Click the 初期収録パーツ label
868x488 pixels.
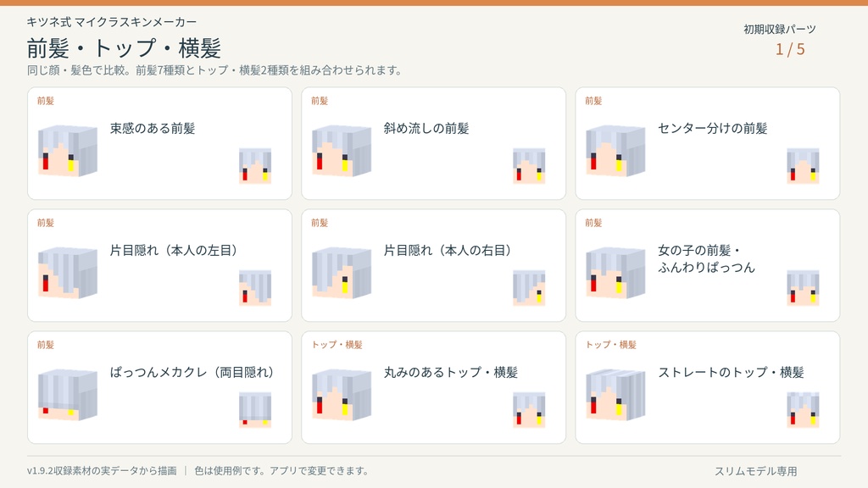click(780, 30)
